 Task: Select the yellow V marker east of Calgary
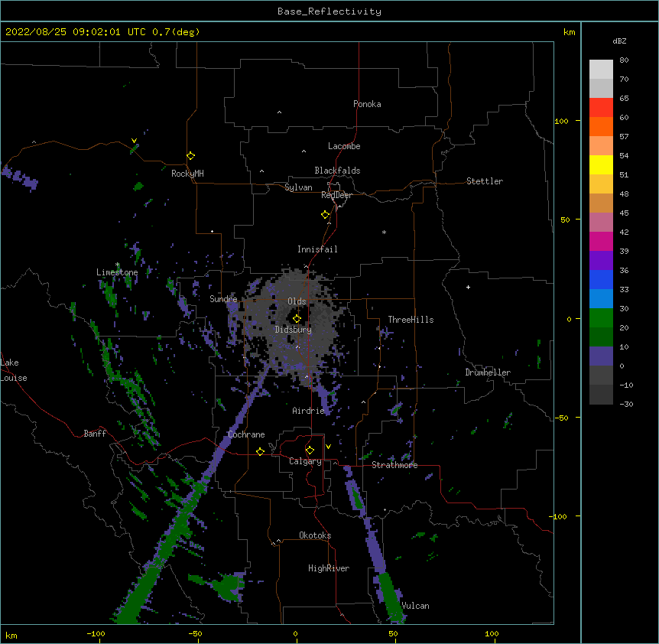point(328,447)
